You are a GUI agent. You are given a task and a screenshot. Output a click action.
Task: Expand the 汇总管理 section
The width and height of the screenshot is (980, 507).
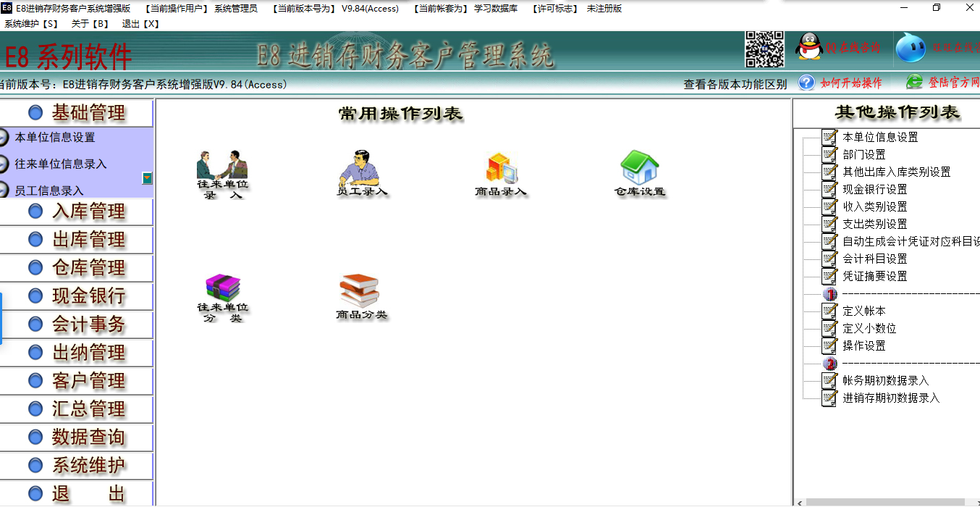coord(76,409)
